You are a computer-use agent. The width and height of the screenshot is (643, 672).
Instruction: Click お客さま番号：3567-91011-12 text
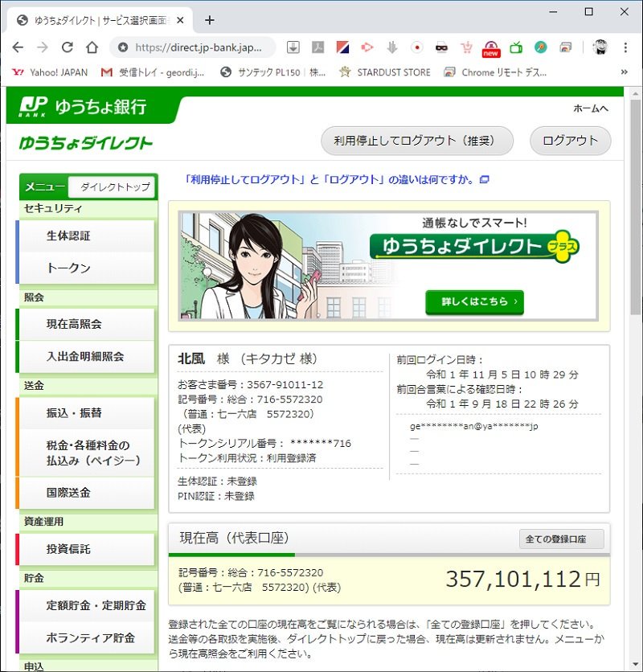coord(250,385)
